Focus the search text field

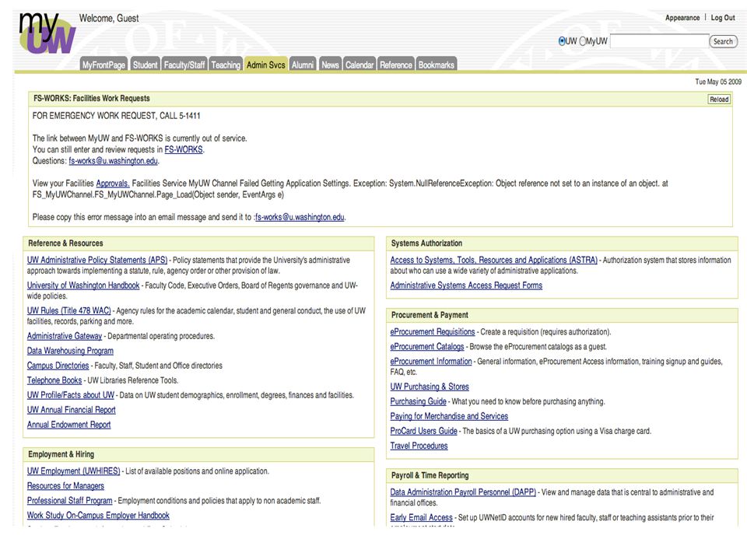click(x=659, y=41)
